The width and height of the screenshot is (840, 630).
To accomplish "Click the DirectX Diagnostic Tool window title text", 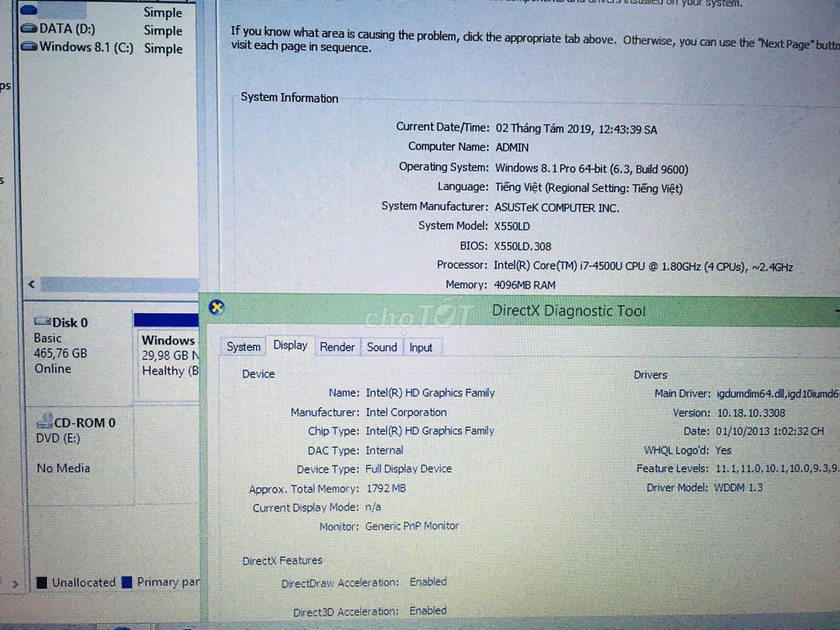I will click(x=569, y=311).
